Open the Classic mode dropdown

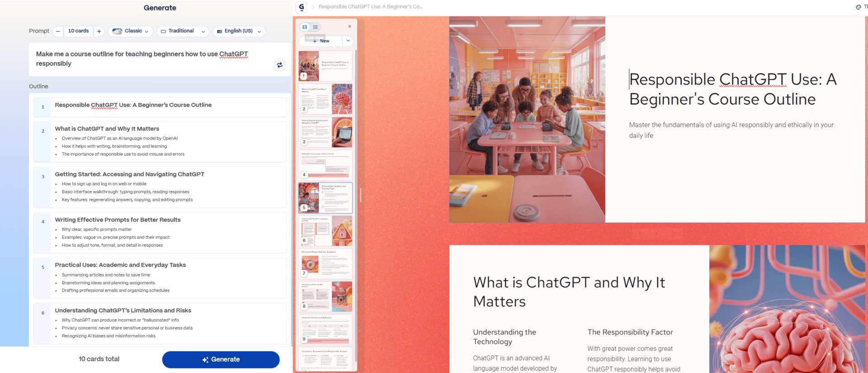(130, 31)
